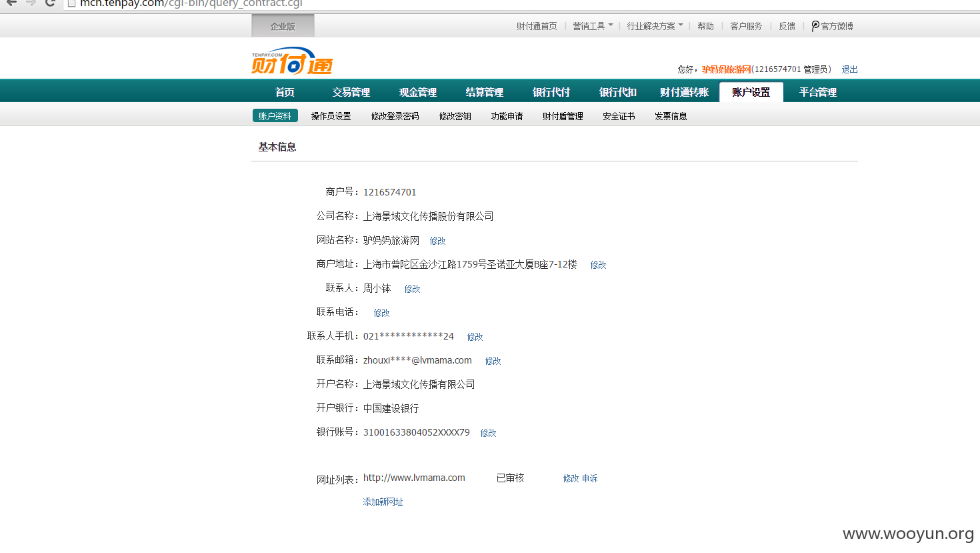Click the 添加新网址 link
Screen dimensions: 980x553
pyautogui.click(x=383, y=502)
